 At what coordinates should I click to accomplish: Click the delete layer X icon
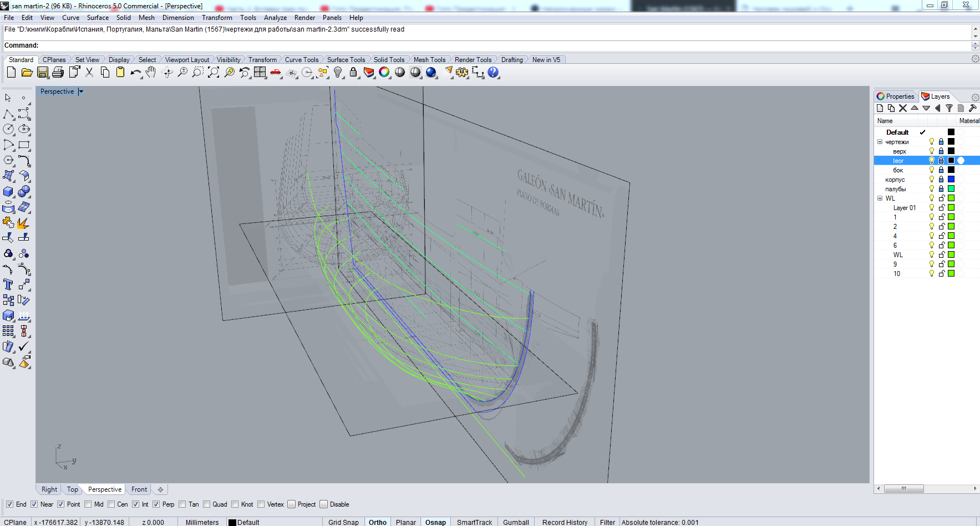[x=903, y=109]
